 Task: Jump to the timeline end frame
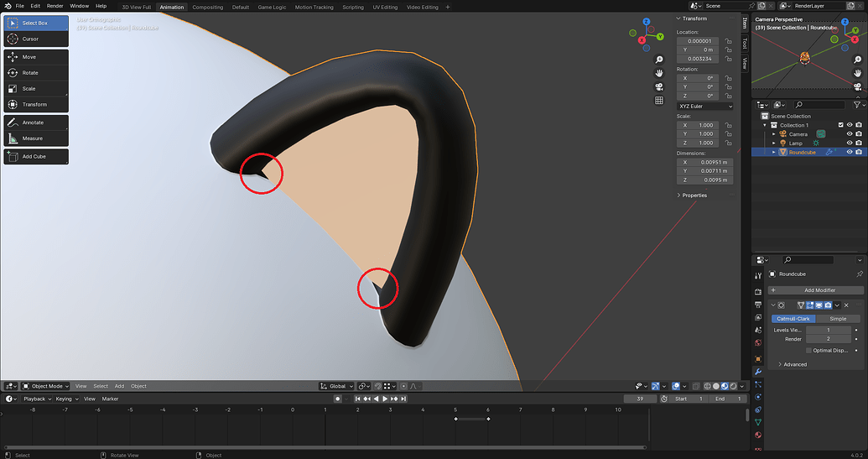tap(403, 399)
